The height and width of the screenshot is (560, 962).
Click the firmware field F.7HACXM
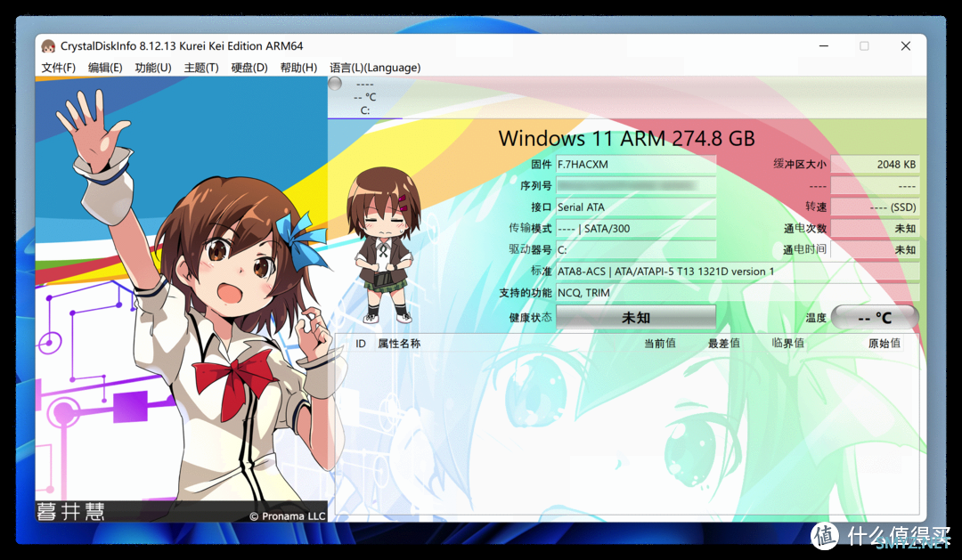tap(636, 165)
